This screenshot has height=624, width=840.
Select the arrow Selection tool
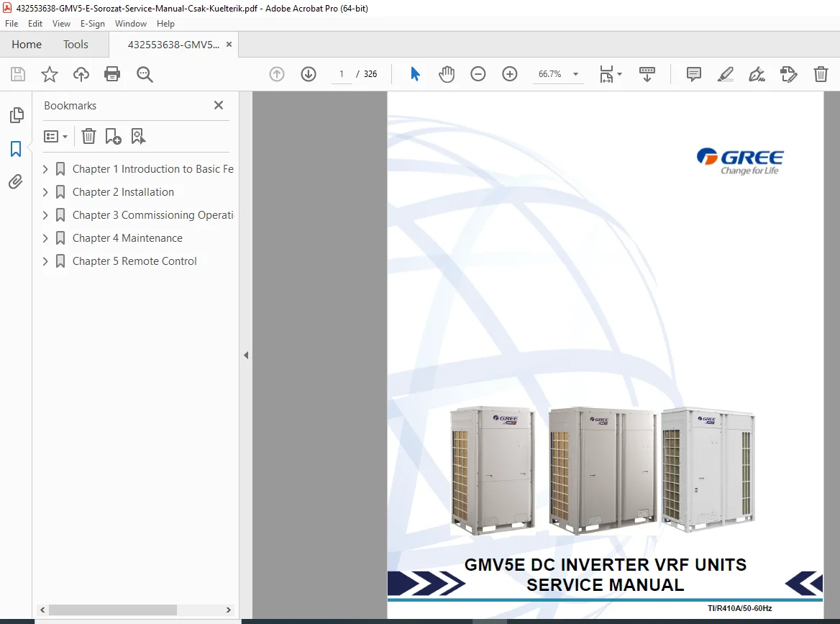[x=415, y=74]
